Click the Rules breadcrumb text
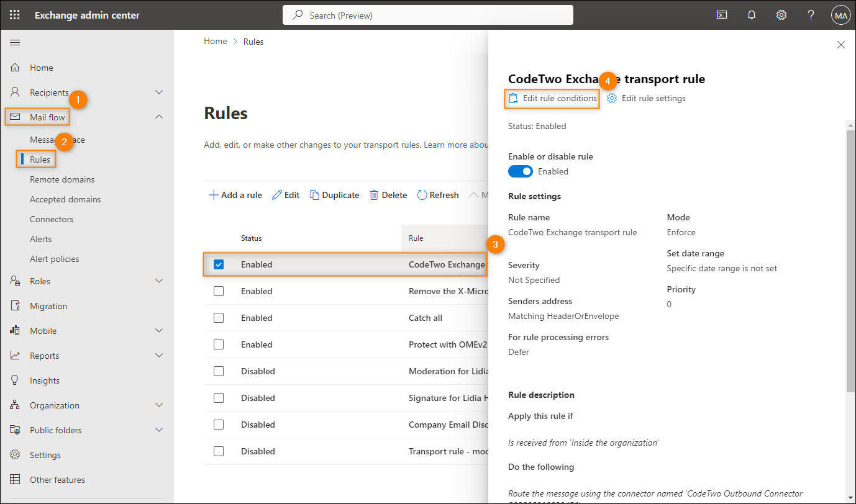The width and height of the screenshot is (856, 504). point(253,42)
